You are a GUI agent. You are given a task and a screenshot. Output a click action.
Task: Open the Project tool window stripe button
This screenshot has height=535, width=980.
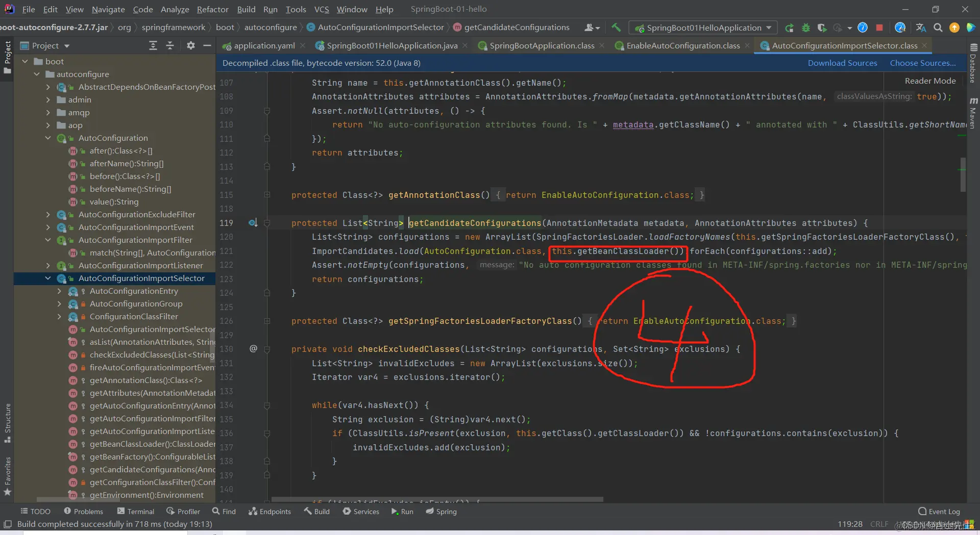pos(7,57)
